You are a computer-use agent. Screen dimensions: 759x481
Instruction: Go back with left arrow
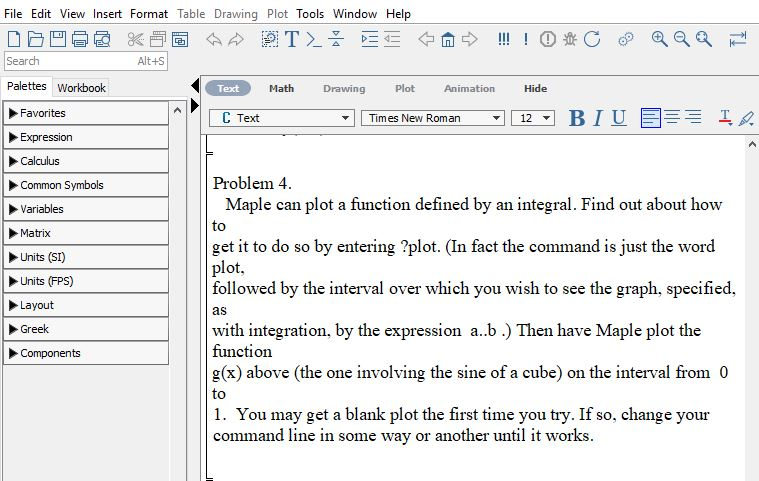click(426, 39)
